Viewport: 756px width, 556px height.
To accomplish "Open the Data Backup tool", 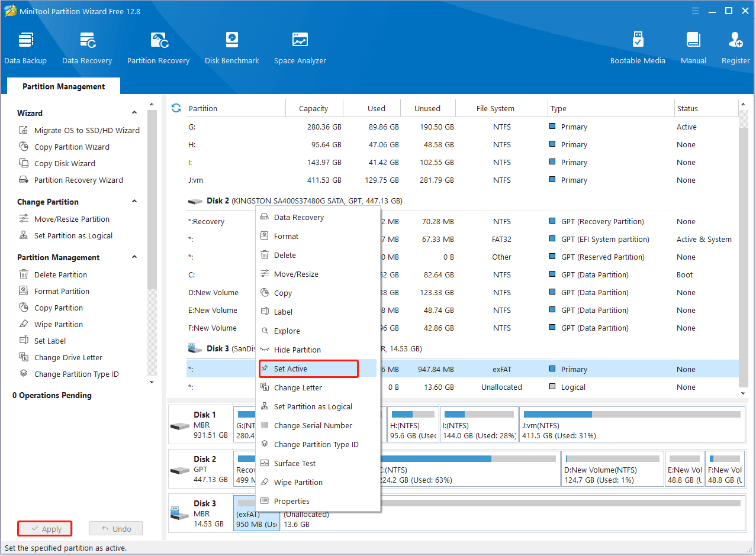I will tap(25, 48).
